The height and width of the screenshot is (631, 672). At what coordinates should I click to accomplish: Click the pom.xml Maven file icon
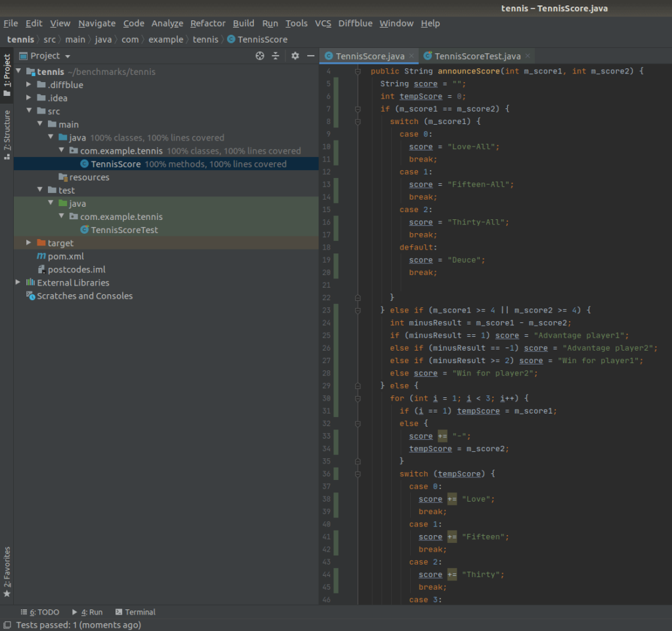point(41,256)
